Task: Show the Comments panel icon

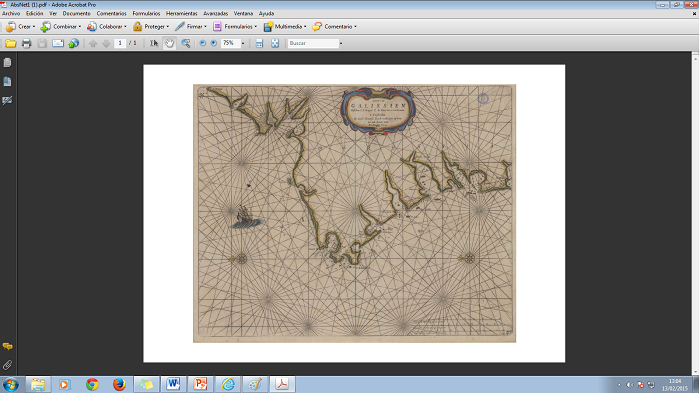Action: 7,347
